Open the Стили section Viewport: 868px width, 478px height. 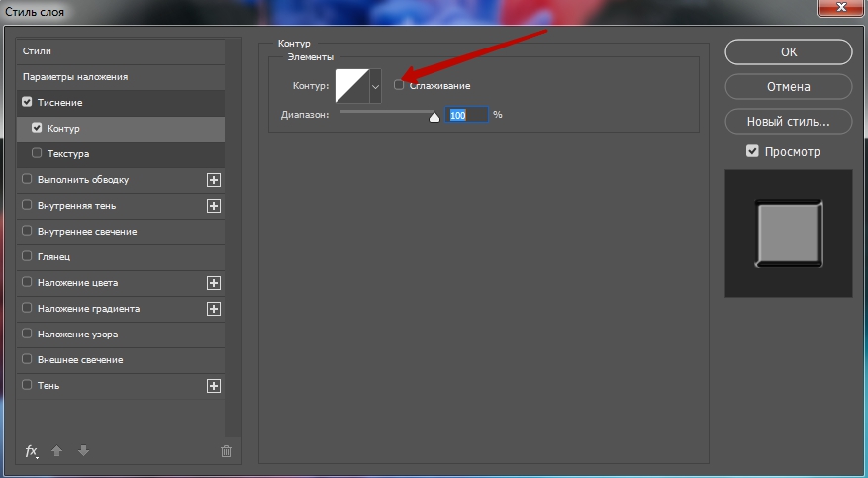click(121, 50)
